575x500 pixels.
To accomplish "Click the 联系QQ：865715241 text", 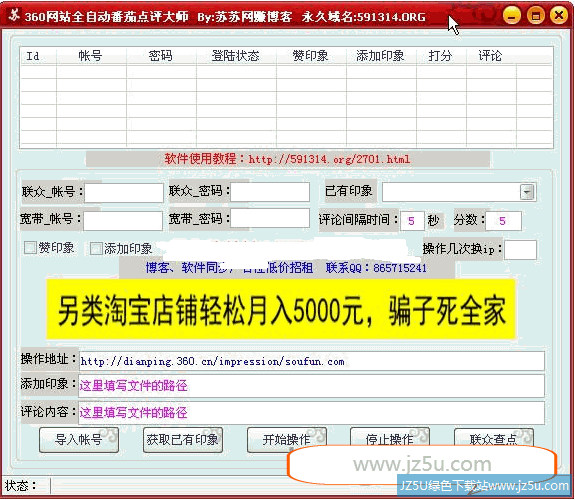I will pos(376,268).
